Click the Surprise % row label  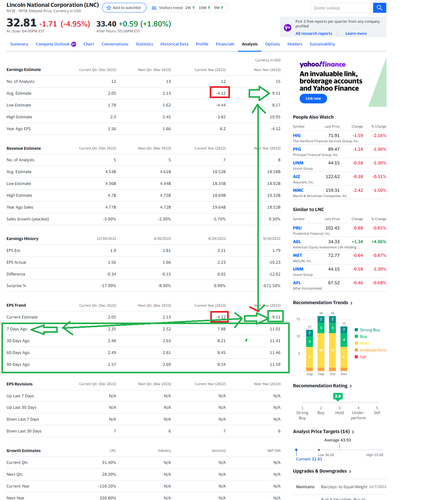point(16,286)
